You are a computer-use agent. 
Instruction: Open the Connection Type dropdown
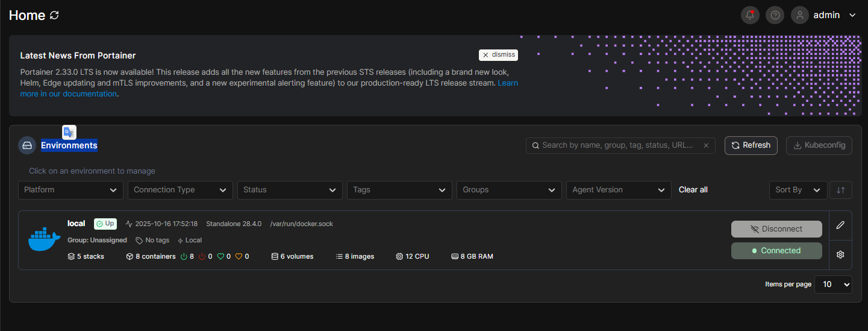[180, 190]
